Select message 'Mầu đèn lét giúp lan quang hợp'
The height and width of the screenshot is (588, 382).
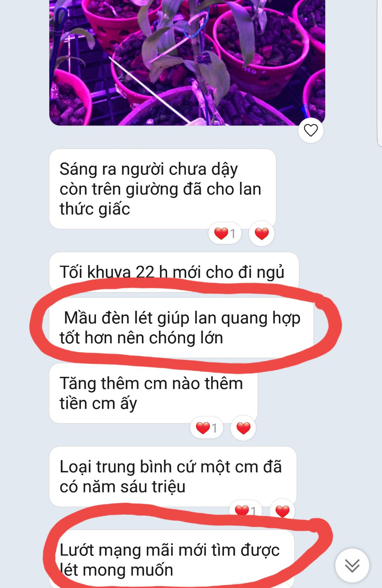(x=181, y=328)
